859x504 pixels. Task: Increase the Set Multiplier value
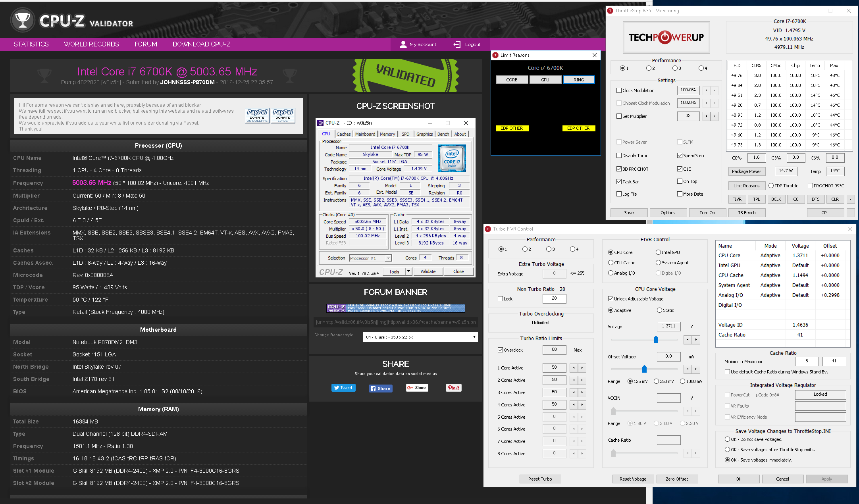pos(714,116)
